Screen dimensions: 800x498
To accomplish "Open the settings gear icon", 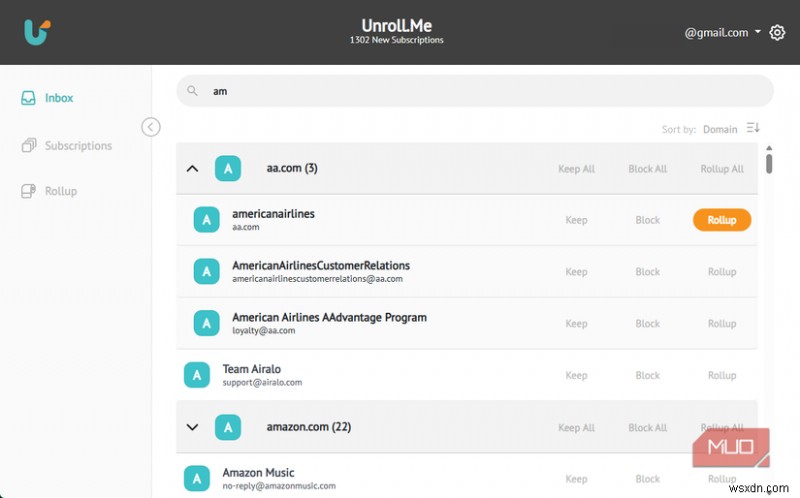I will (777, 33).
